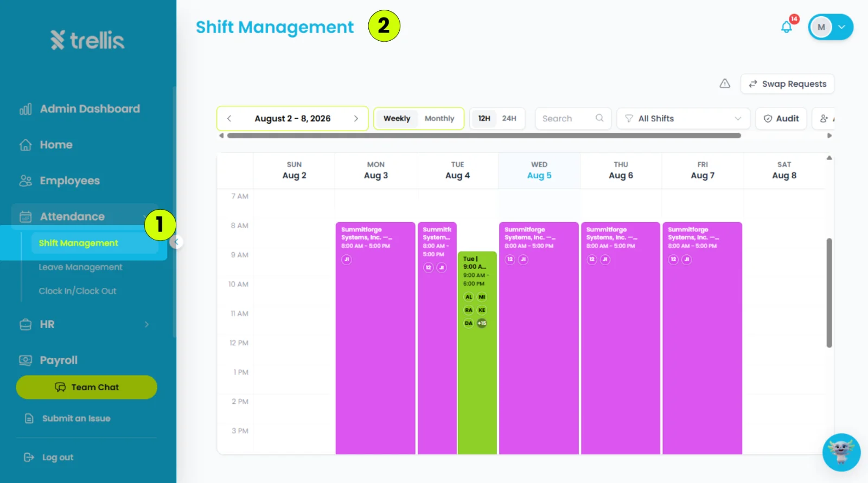Click the KE avatar in Tuesday shift

click(x=482, y=310)
